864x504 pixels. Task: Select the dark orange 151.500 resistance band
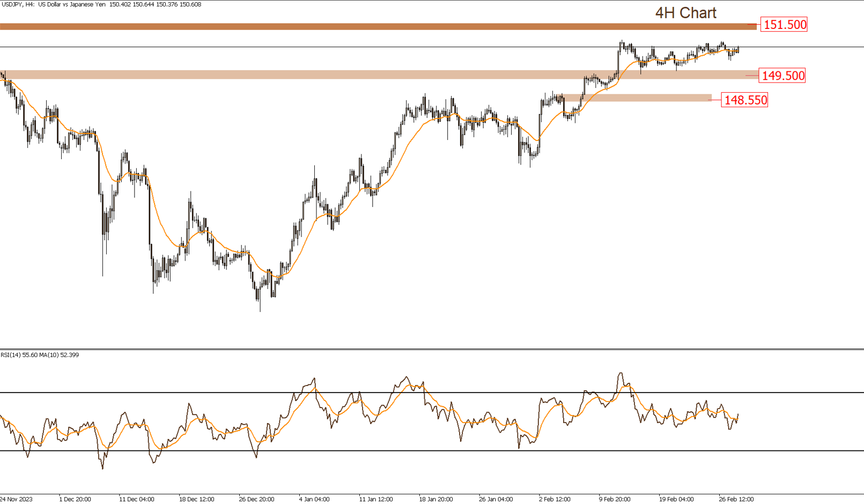click(375, 26)
